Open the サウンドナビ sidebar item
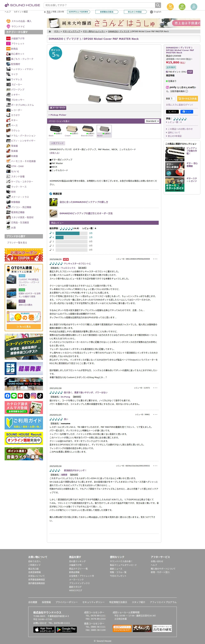The height and width of the screenshot is (644, 205). (x=18, y=27)
